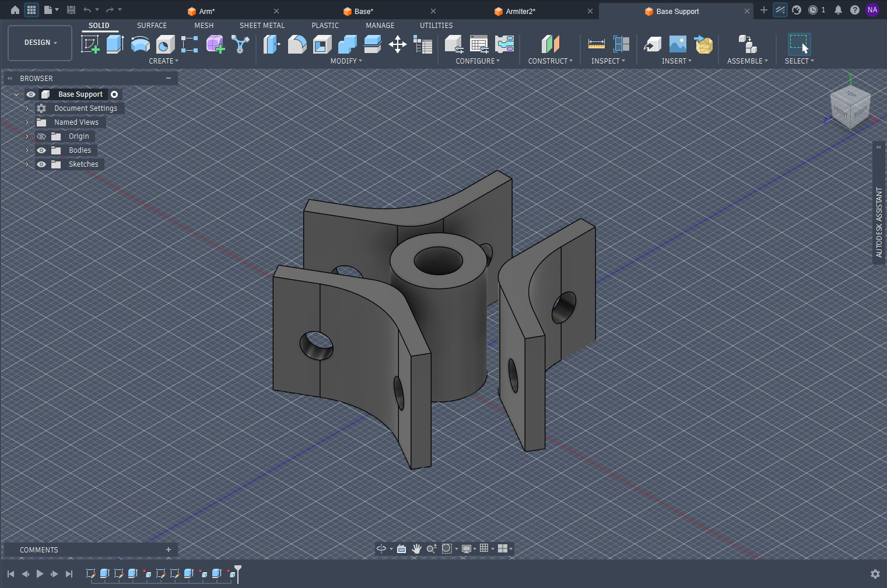Hide the Bodies folder
The width and height of the screenshot is (887, 588).
pyautogui.click(x=41, y=150)
